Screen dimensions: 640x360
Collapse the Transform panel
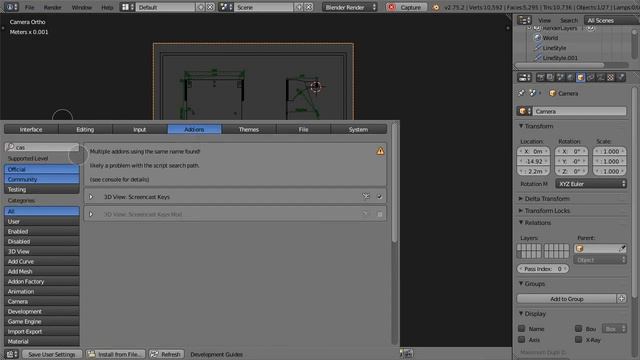click(x=521, y=126)
